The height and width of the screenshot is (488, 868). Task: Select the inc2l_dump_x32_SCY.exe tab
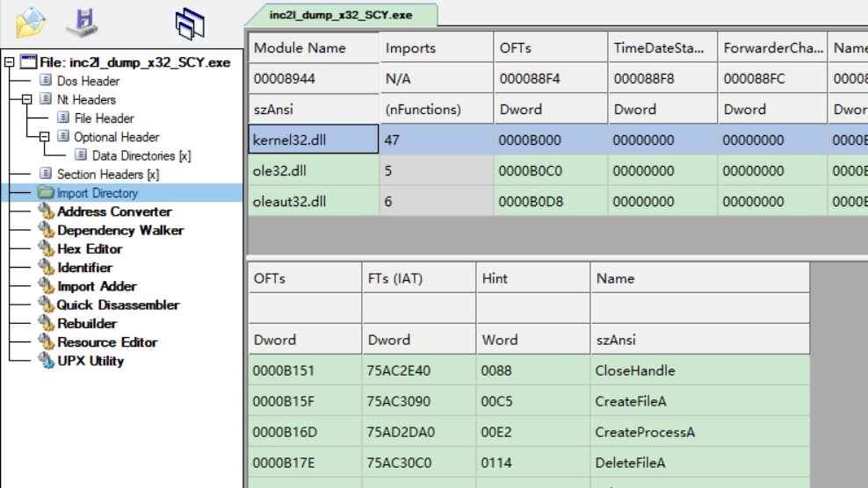pos(340,15)
